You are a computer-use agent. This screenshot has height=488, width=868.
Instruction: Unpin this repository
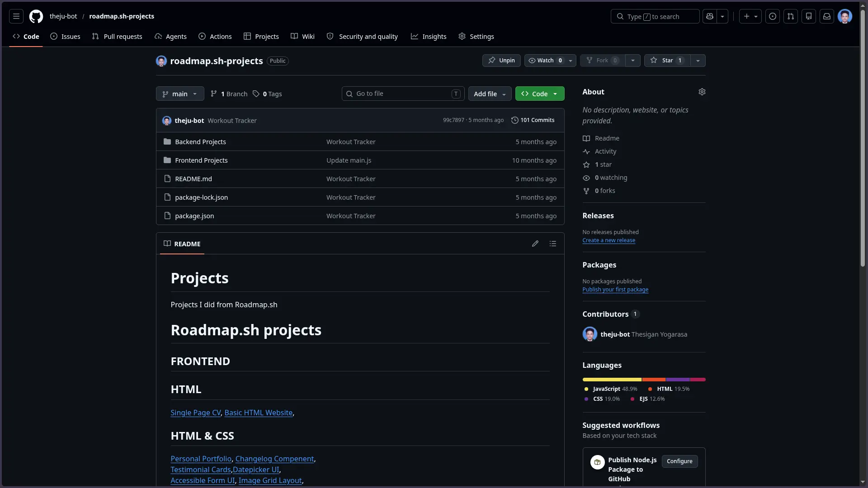pyautogui.click(x=501, y=61)
